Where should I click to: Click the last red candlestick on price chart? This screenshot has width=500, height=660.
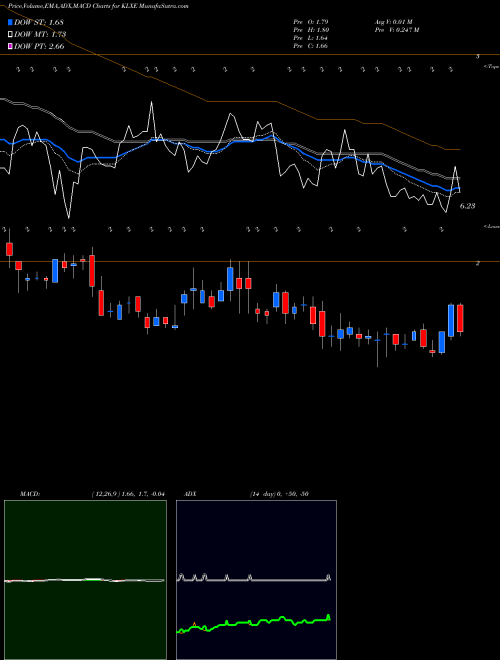460,318
